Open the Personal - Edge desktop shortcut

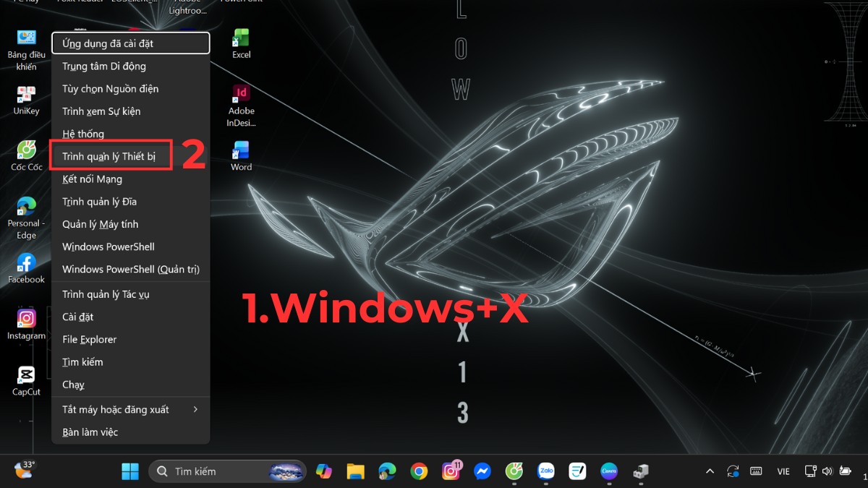[x=26, y=218]
